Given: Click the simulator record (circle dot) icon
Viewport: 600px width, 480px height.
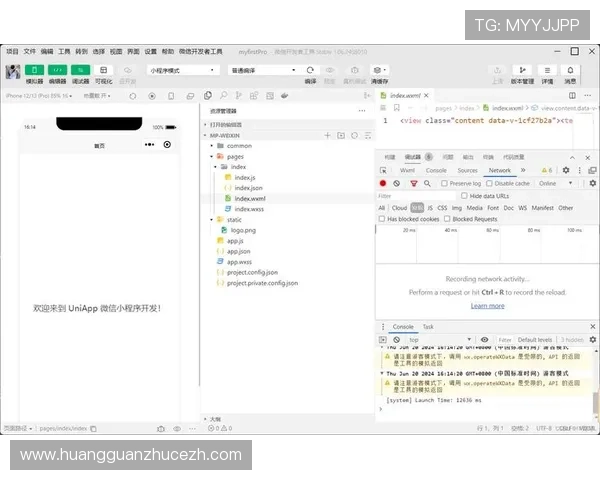Looking at the screenshot, I should tap(152, 96).
